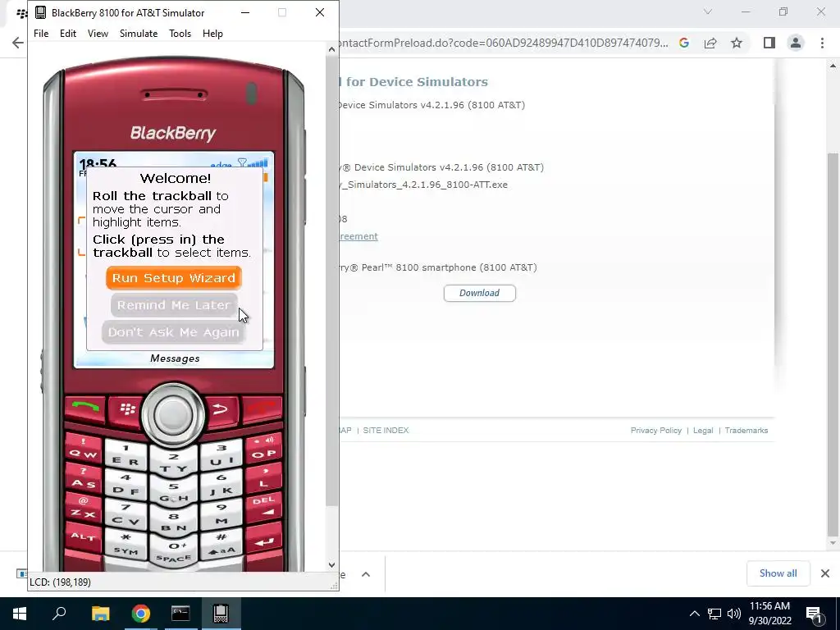Show hidden tray icons chevron
Viewport: 840px width, 630px height.
click(694, 614)
